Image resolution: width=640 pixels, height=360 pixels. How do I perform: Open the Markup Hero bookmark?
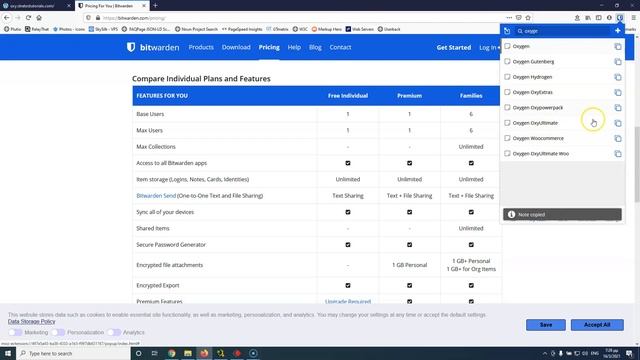pos(327,29)
